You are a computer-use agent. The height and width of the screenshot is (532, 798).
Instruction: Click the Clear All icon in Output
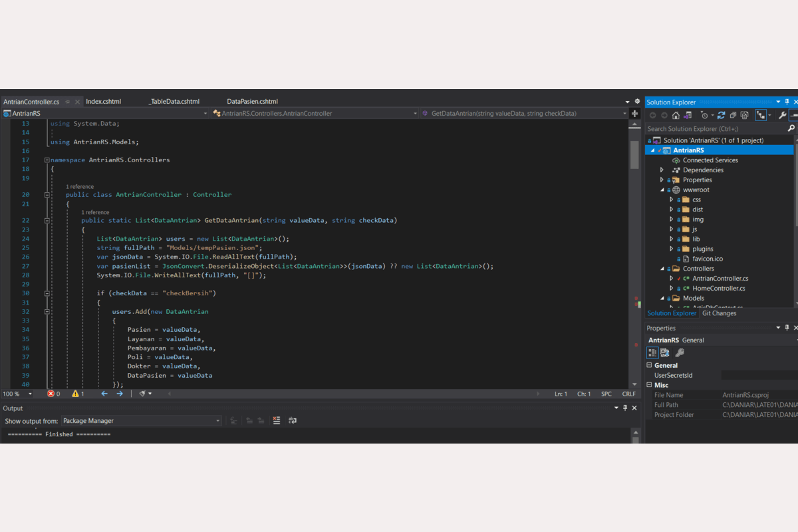tap(277, 420)
